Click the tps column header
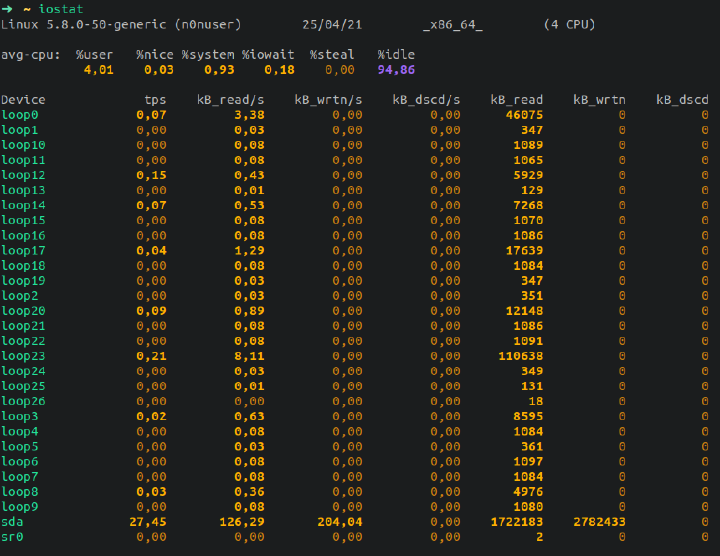The width and height of the screenshot is (720, 556). pyautogui.click(x=155, y=100)
